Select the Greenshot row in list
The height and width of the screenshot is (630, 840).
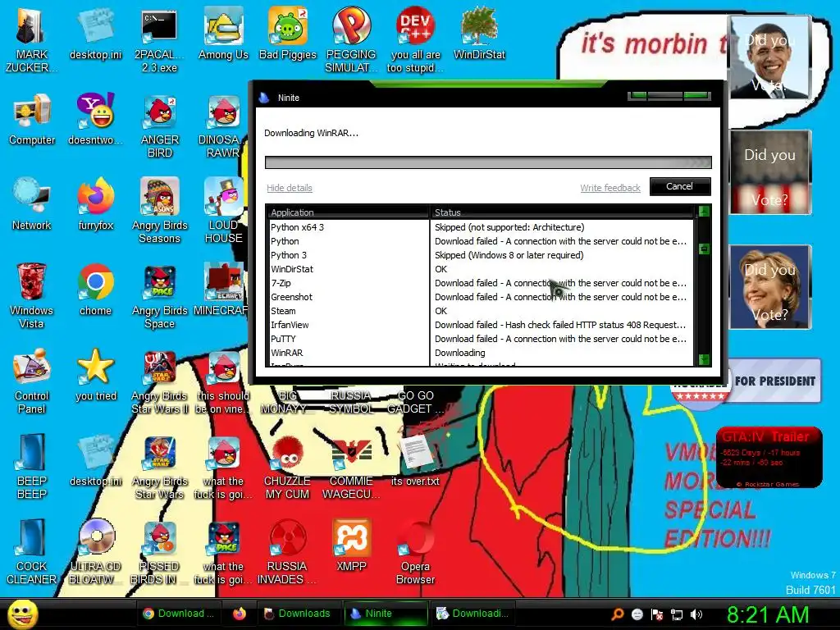481,297
